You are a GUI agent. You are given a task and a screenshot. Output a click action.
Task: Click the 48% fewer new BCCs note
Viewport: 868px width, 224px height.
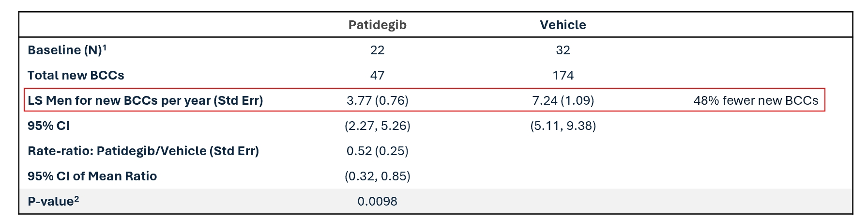(x=756, y=100)
